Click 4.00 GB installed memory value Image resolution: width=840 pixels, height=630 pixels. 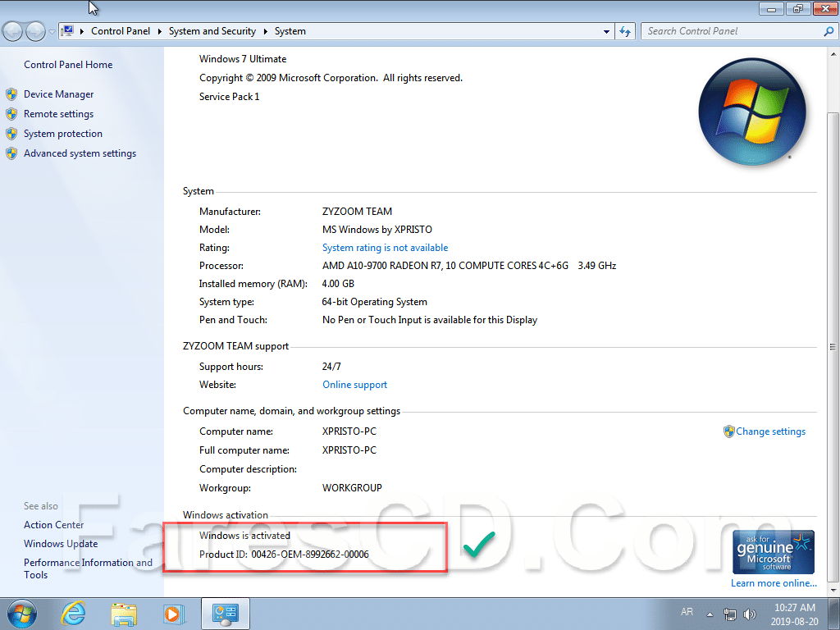(x=338, y=284)
